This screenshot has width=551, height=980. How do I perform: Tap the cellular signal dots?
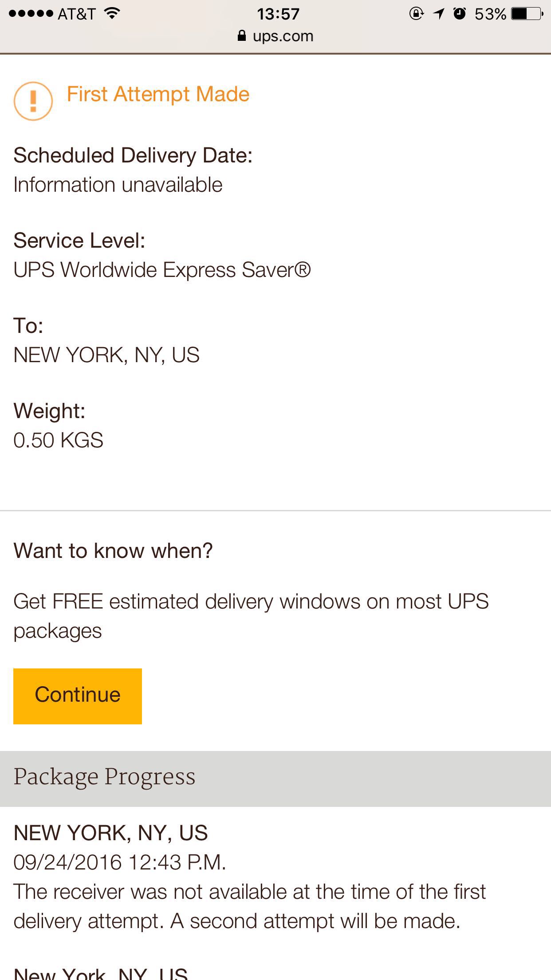click(x=31, y=14)
